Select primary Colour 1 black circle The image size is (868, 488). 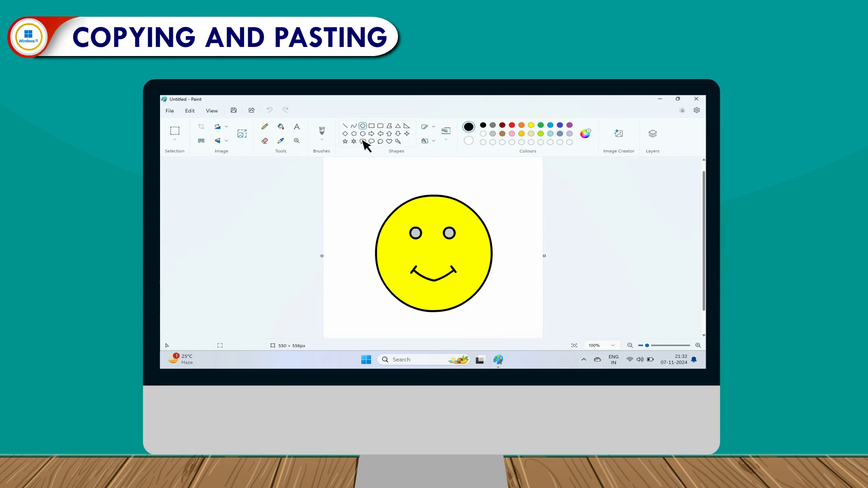469,127
